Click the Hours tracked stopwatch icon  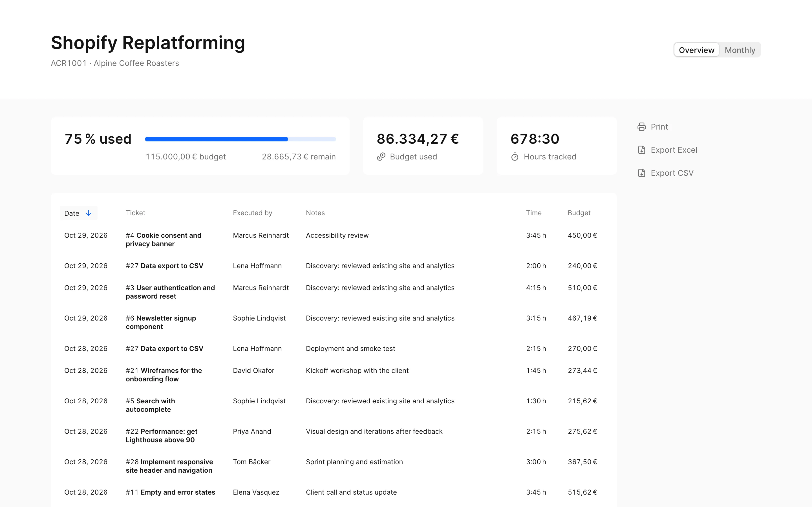click(x=515, y=157)
